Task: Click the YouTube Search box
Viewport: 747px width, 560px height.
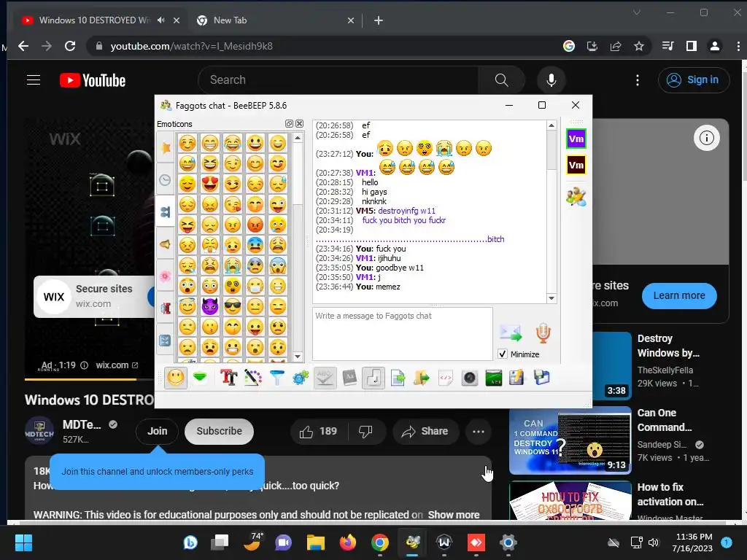Action: (x=338, y=80)
